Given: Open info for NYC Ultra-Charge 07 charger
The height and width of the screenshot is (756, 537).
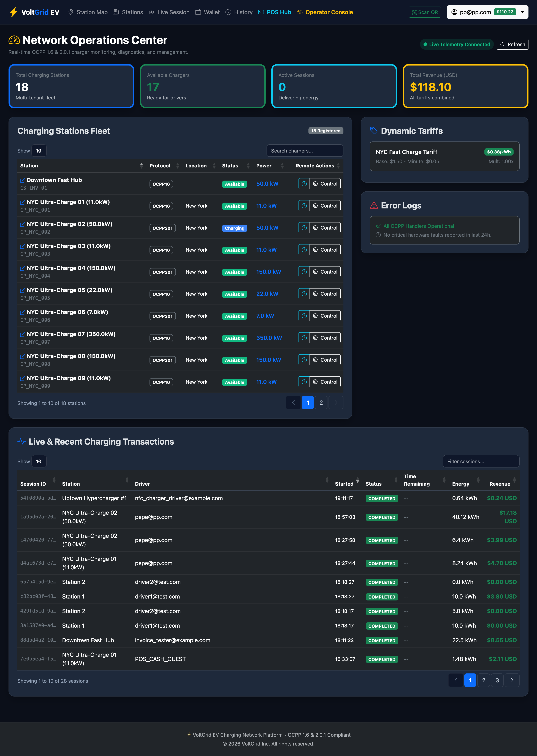Looking at the screenshot, I should (x=304, y=338).
